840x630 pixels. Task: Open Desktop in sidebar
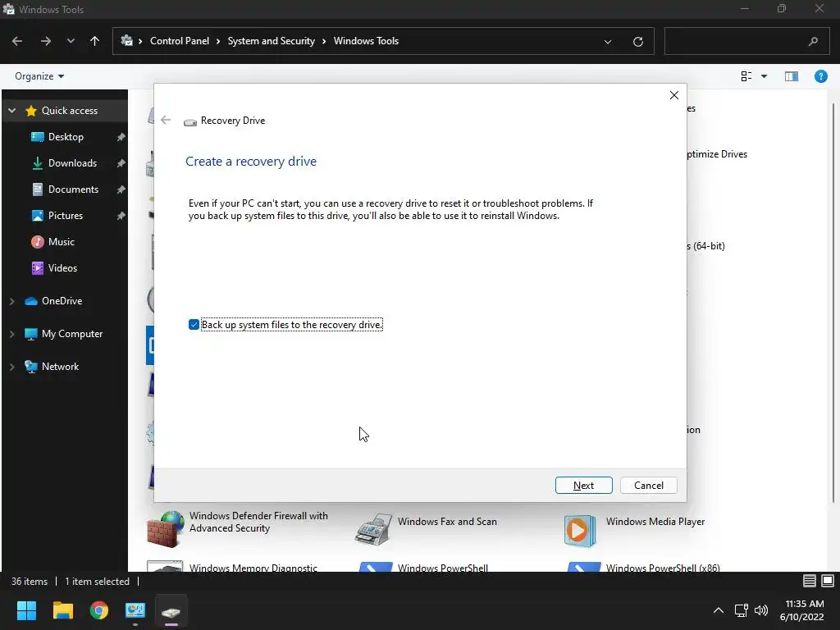pyautogui.click(x=66, y=137)
